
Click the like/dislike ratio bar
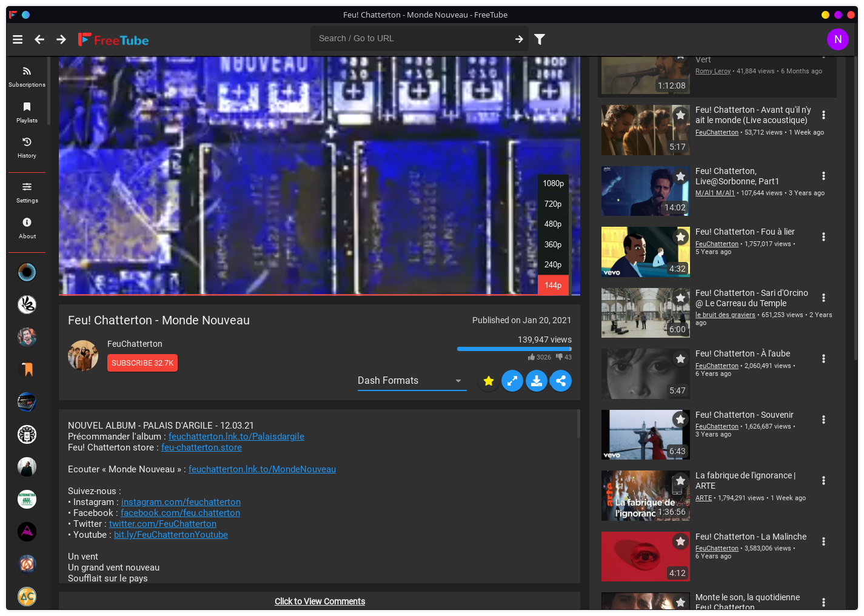514,349
